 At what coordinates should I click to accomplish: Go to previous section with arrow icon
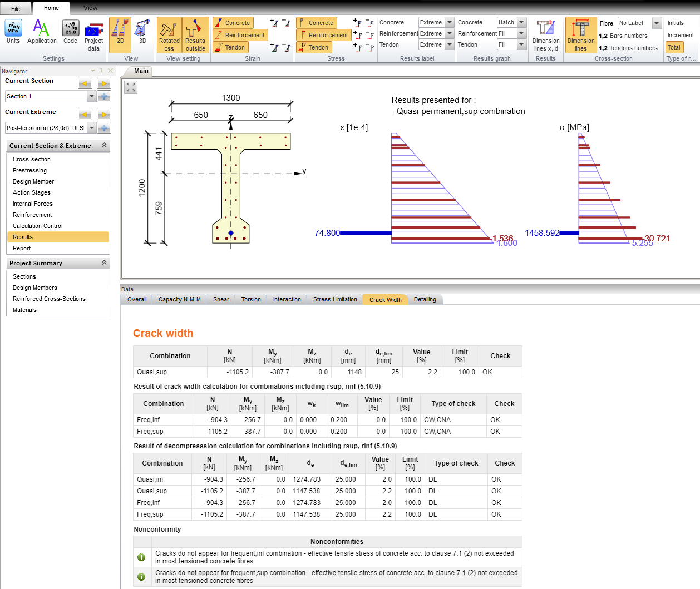coord(85,83)
